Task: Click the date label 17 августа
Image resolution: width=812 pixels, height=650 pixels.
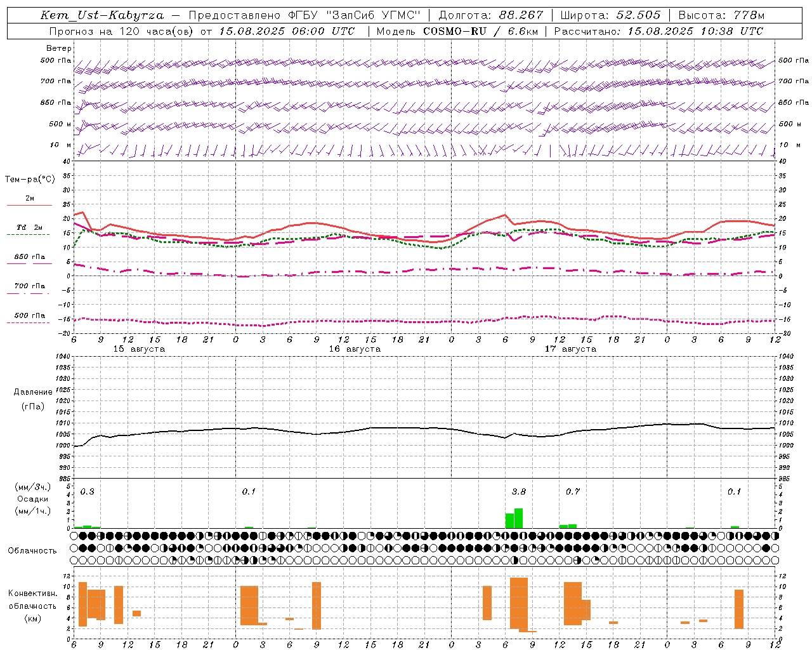Action: pos(570,349)
